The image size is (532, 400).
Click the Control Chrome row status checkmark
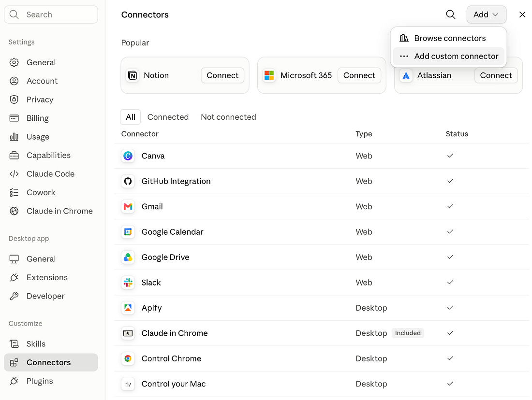pos(450,358)
